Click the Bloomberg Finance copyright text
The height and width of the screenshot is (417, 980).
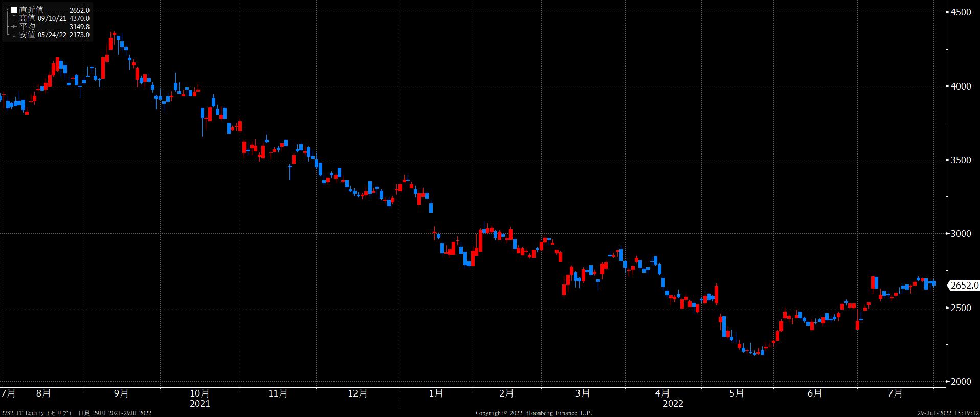click(x=533, y=413)
